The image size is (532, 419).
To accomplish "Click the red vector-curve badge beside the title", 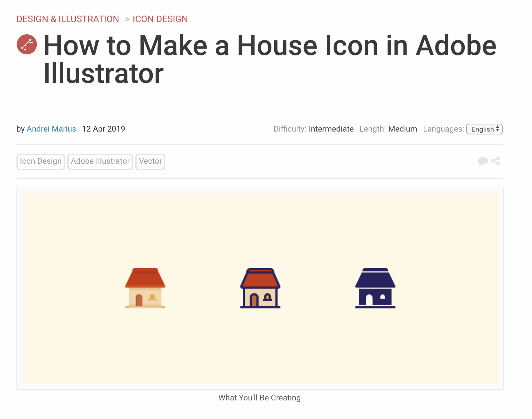I will coord(27,44).
